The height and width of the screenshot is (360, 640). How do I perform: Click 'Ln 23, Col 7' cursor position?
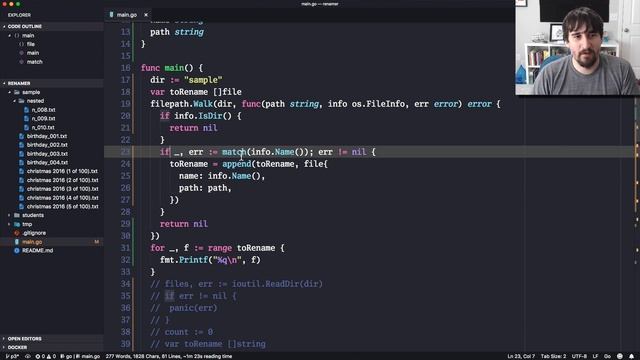click(521, 356)
